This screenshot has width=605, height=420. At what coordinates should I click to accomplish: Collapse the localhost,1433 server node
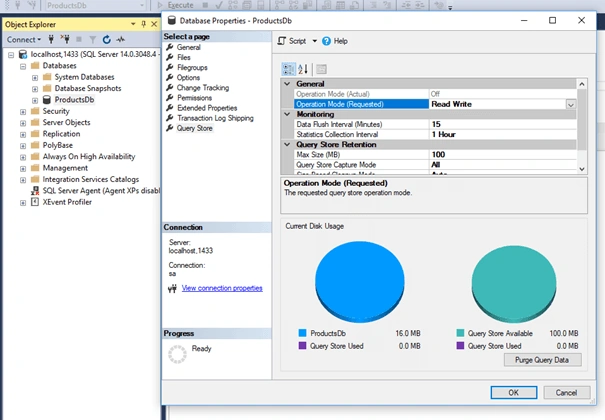point(11,55)
